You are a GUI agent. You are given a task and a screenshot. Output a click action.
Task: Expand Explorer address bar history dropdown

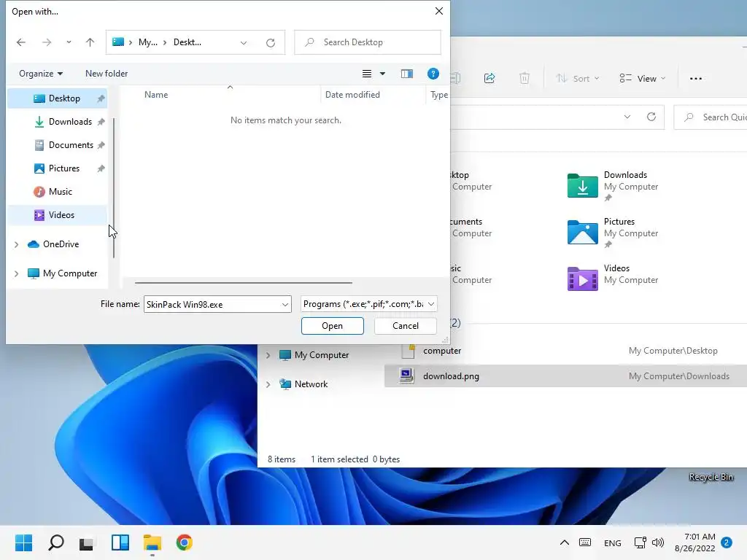pyautogui.click(x=627, y=117)
